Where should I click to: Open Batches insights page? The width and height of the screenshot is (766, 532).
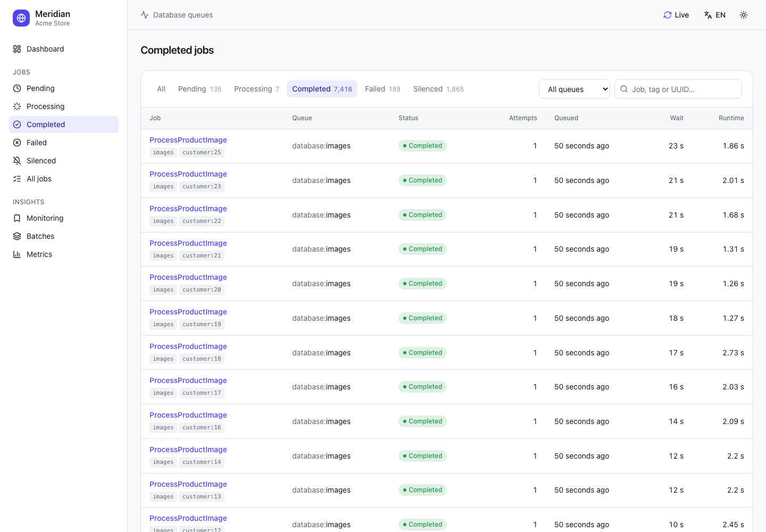pos(63,236)
